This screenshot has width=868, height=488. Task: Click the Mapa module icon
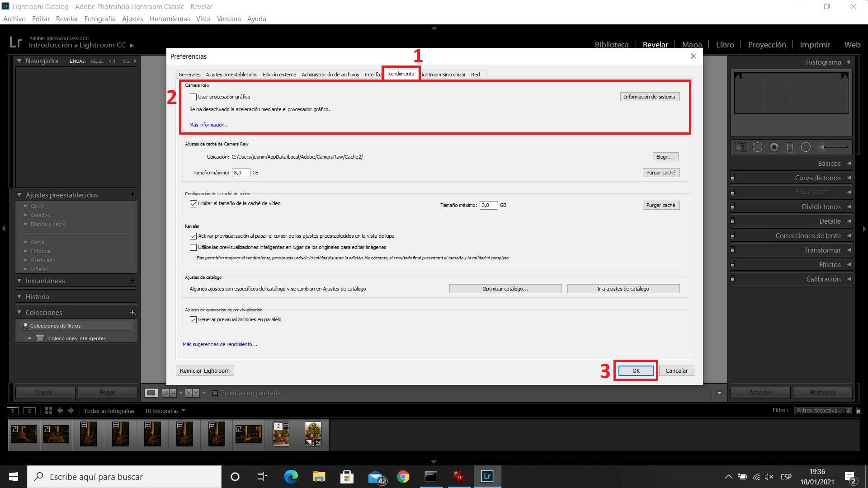(691, 45)
